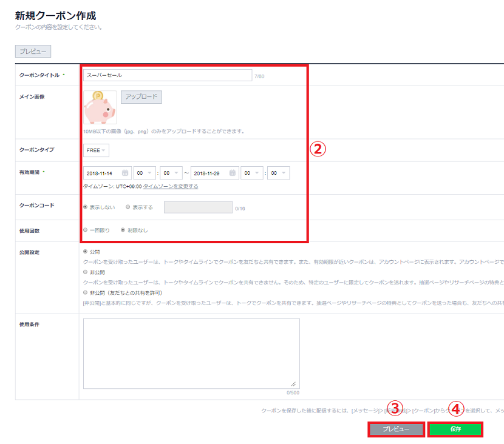Open the start date calendar icon
The image size is (504, 444).
pyautogui.click(x=125, y=173)
